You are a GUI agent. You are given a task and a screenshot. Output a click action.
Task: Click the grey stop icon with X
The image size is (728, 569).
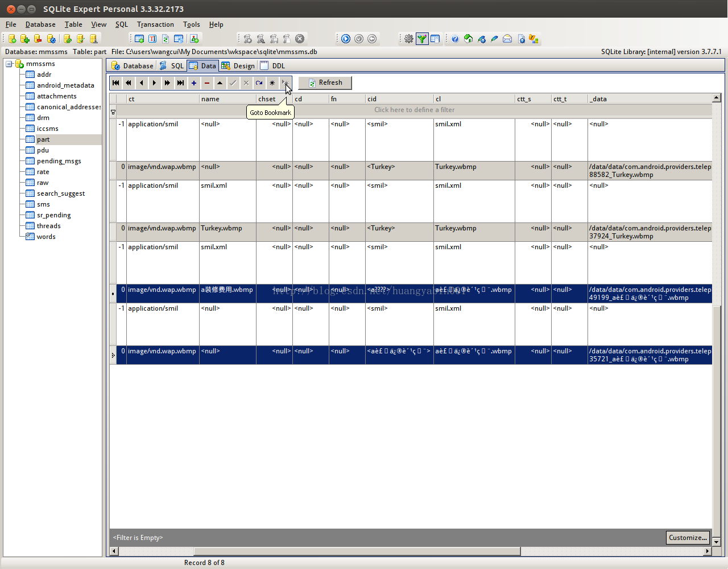[x=300, y=39]
